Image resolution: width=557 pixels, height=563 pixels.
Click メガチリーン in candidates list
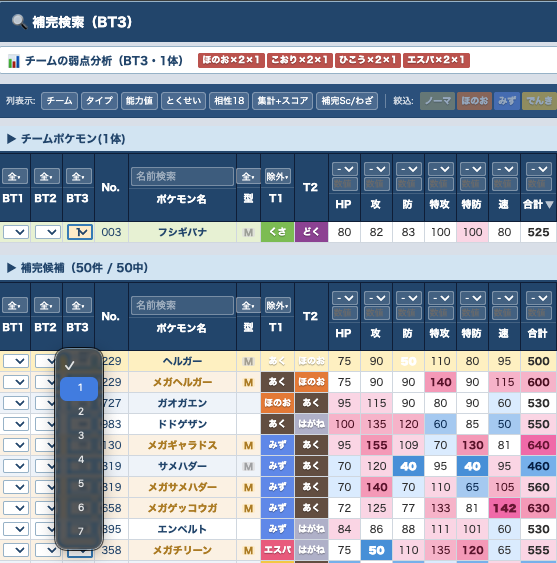[182, 550]
